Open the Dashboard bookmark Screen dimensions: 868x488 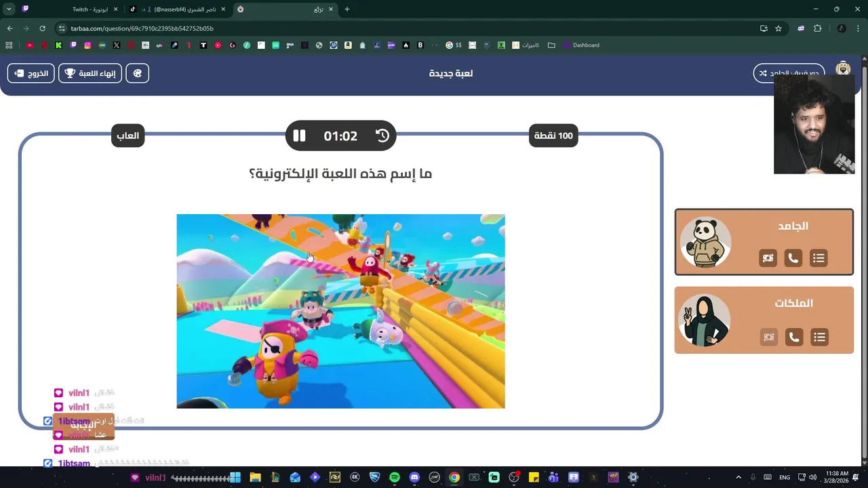(x=581, y=45)
